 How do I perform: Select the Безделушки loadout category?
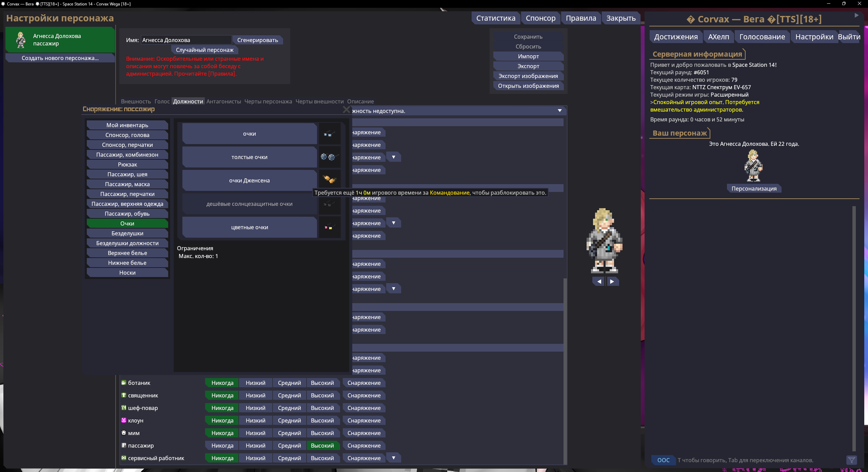[127, 233]
